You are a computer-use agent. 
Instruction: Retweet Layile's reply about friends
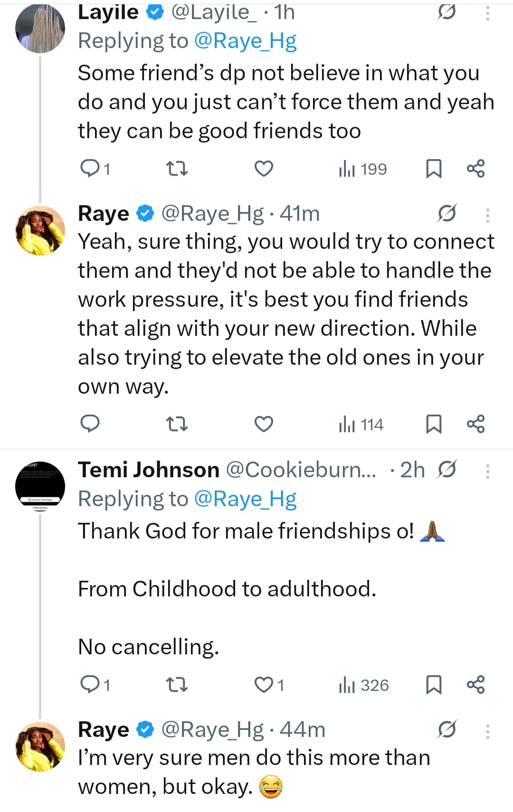[177, 169]
